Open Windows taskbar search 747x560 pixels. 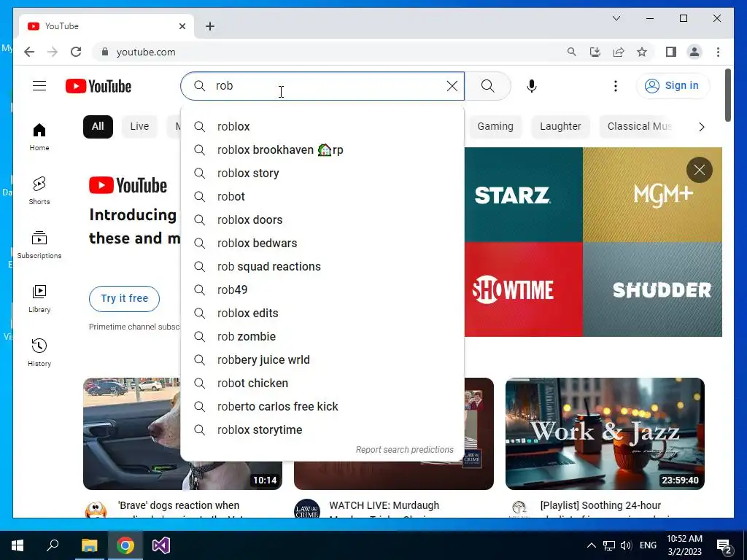(53, 545)
